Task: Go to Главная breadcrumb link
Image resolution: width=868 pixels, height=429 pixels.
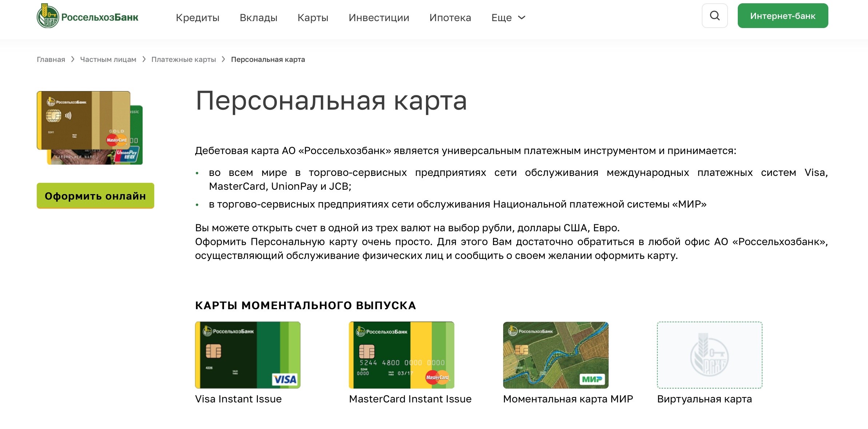Action: tap(51, 59)
